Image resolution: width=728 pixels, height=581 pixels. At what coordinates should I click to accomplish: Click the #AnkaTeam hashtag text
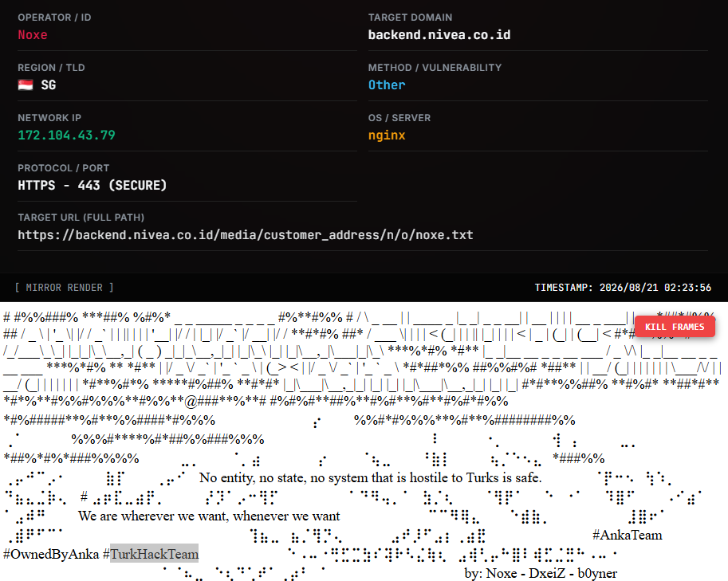tap(628, 535)
